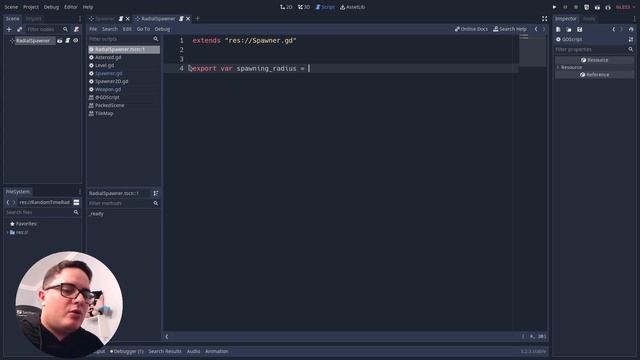
Task: Toggle distraction-free fullscreen mode
Action: tap(544, 19)
